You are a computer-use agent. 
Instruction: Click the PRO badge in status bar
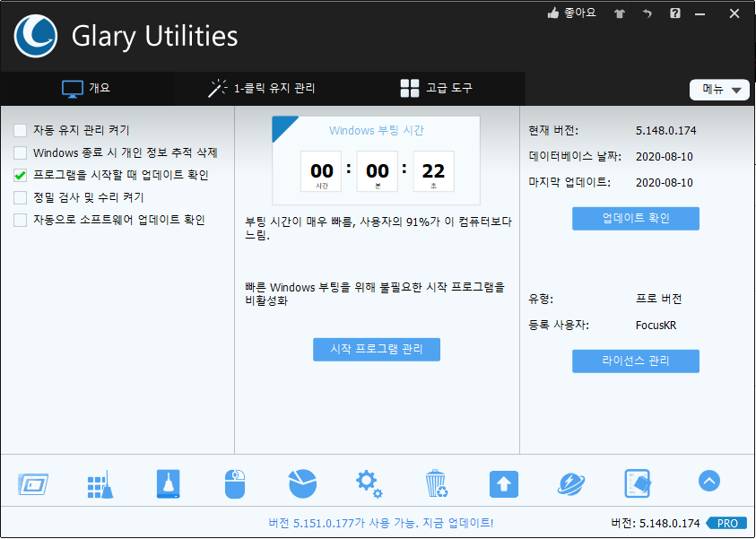pyautogui.click(x=726, y=523)
